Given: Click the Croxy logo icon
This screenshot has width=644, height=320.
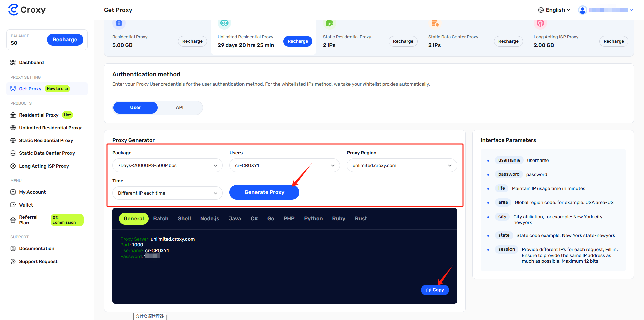Looking at the screenshot, I should 13,10.
